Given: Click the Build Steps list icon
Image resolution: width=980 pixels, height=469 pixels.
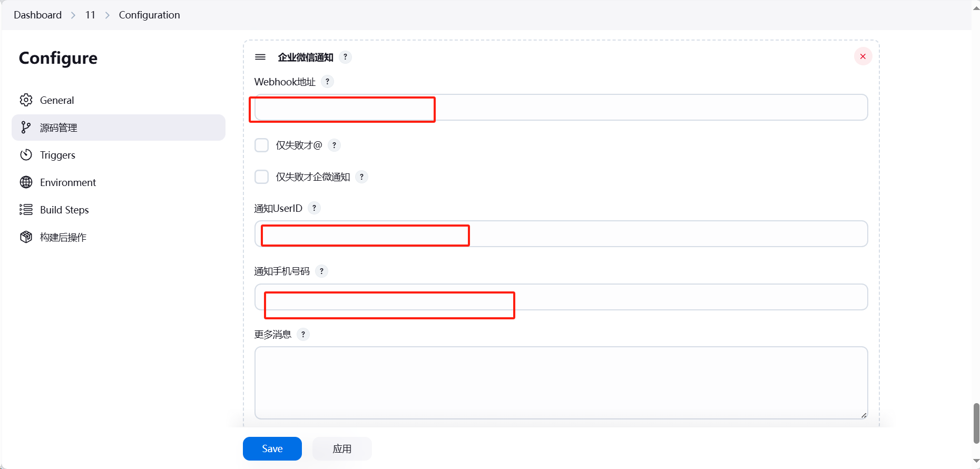Looking at the screenshot, I should click(26, 210).
